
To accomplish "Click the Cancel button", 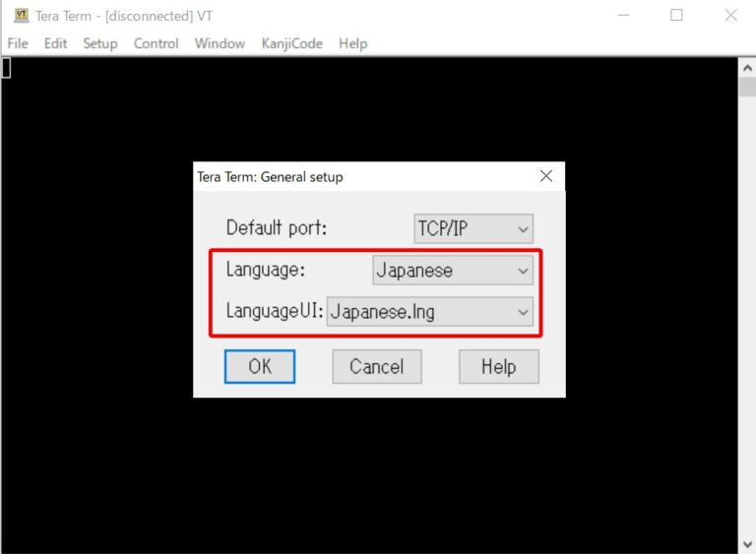I will point(376,367).
